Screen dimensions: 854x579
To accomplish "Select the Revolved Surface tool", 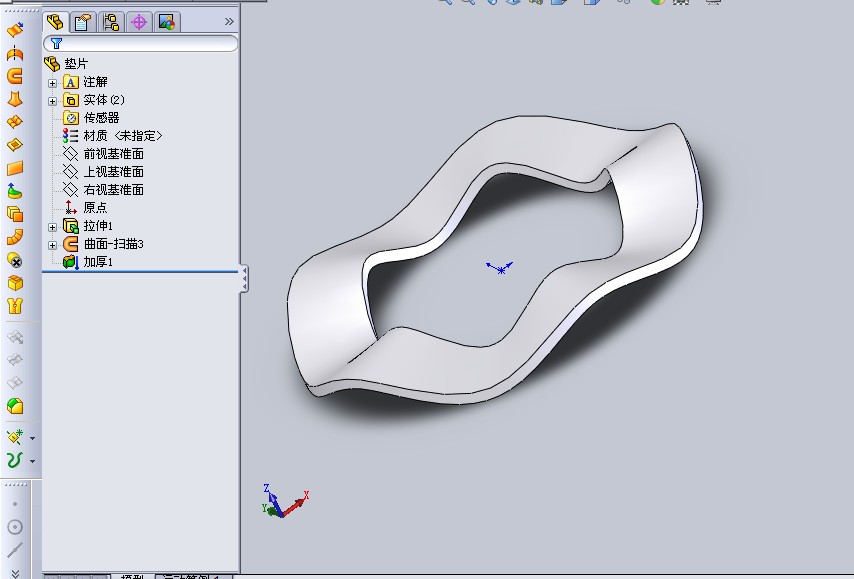I will pyautogui.click(x=15, y=53).
